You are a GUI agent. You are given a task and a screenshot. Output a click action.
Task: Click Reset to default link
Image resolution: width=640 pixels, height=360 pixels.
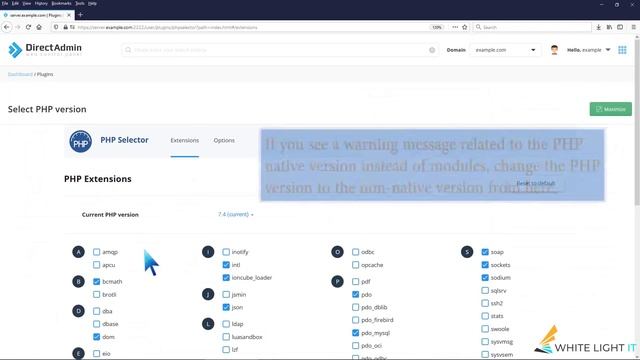click(x=536, y=183)
